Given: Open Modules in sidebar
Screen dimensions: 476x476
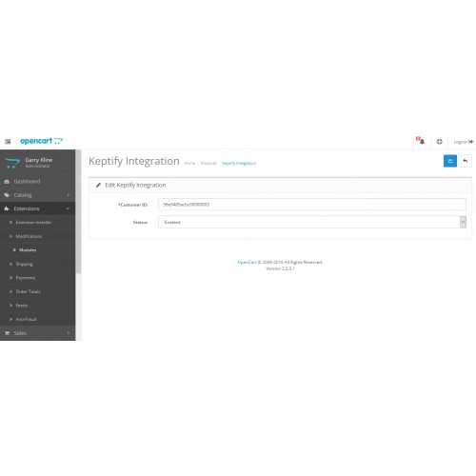Looking at the screenshot, I should coord(28,250).
